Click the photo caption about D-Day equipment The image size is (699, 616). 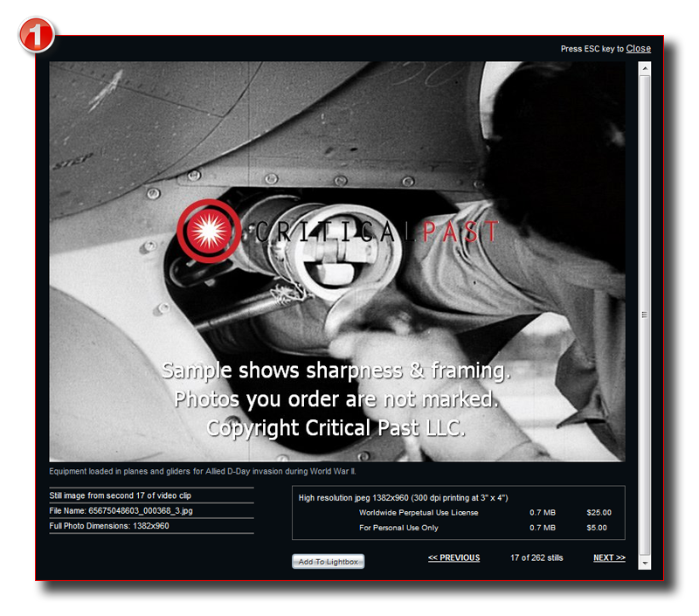[x=203, y=472]
